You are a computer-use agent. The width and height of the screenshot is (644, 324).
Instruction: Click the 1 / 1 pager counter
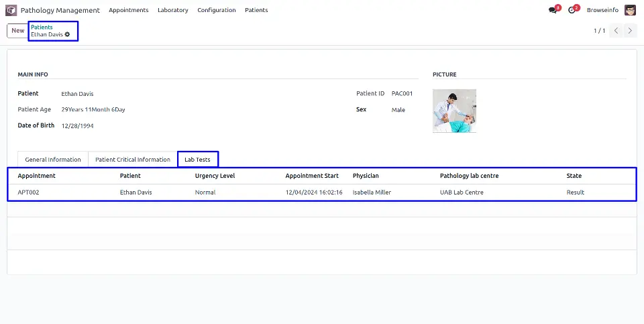point(600,31)
